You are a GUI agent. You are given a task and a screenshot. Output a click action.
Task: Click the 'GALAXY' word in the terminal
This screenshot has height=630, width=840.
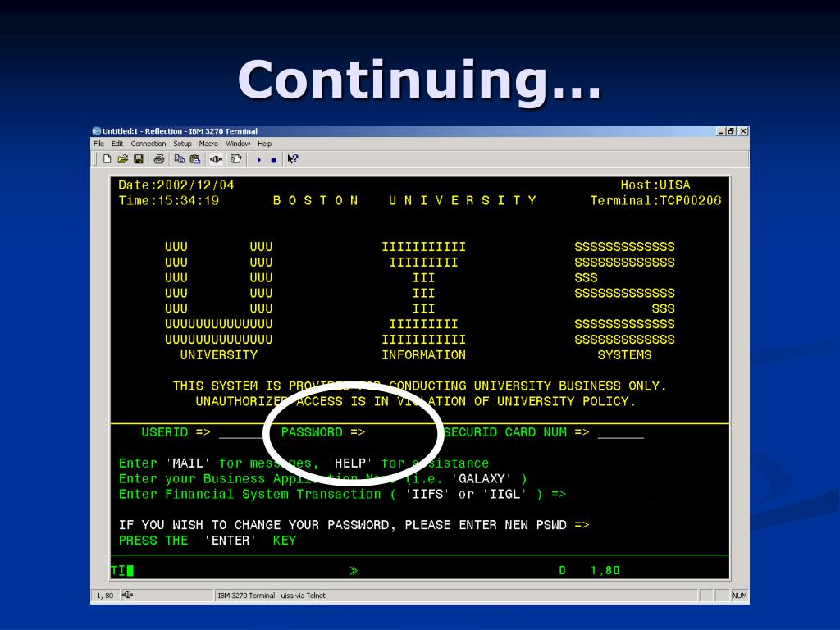(482, 479)
